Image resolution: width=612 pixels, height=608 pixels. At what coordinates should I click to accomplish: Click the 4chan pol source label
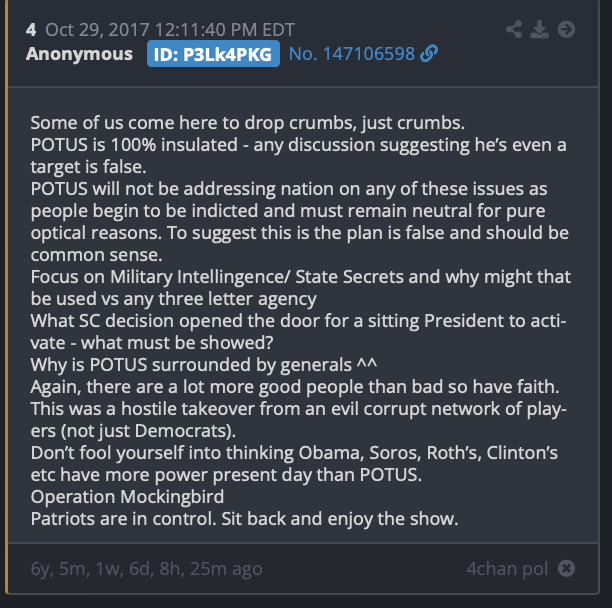(x=507, y=569)
